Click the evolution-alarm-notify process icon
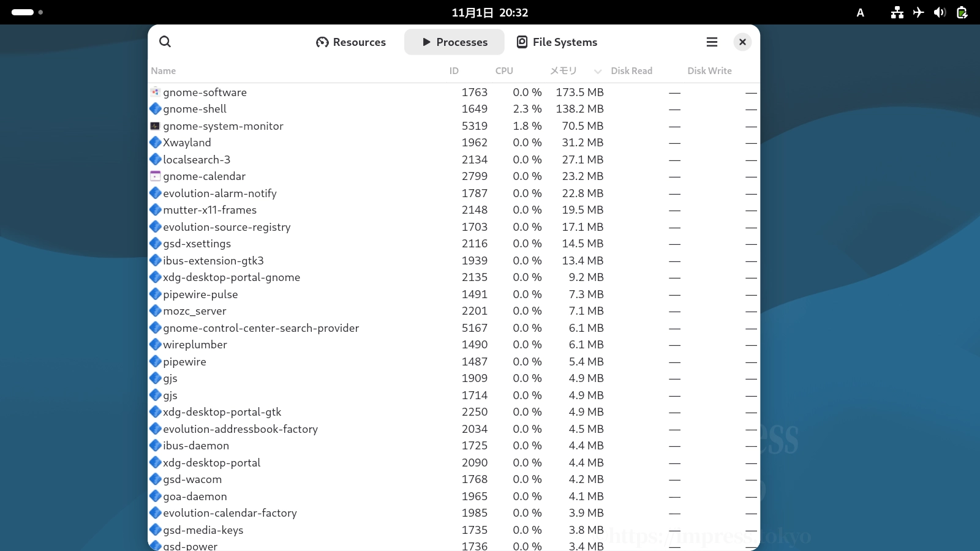 [156, 193]
